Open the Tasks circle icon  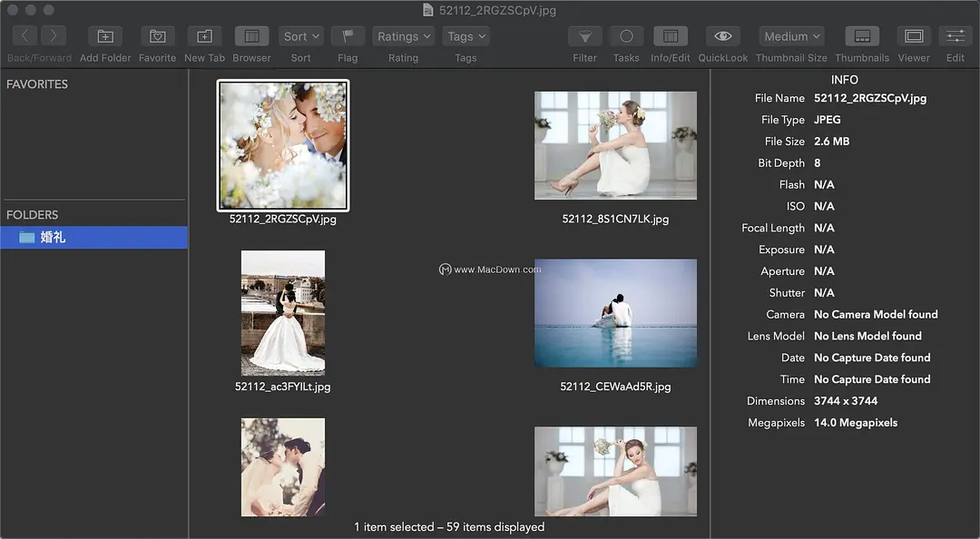point(626,36)
